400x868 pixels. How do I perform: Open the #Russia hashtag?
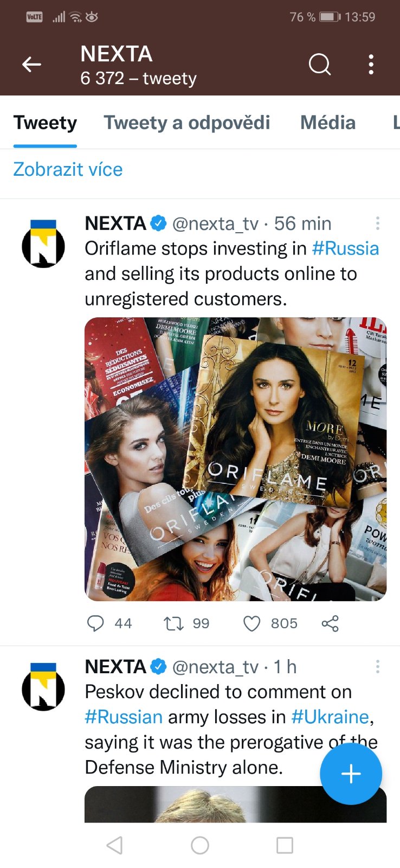pyautogui.click(x=345, y=248)
